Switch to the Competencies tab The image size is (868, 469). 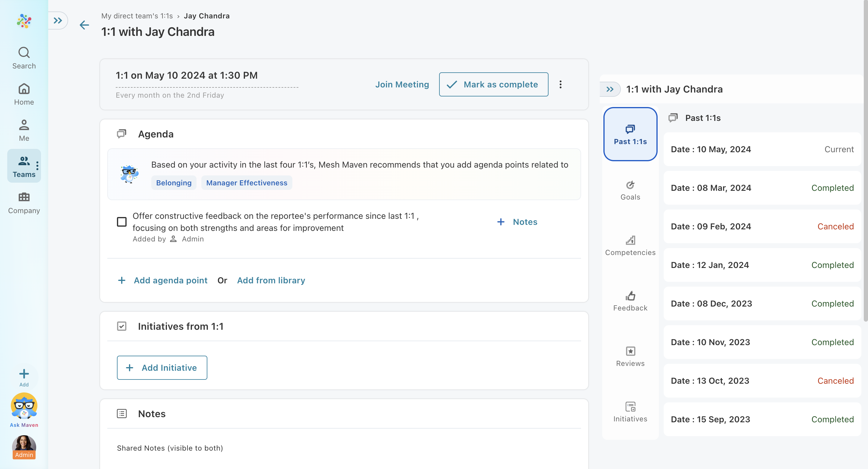(630, 246)
